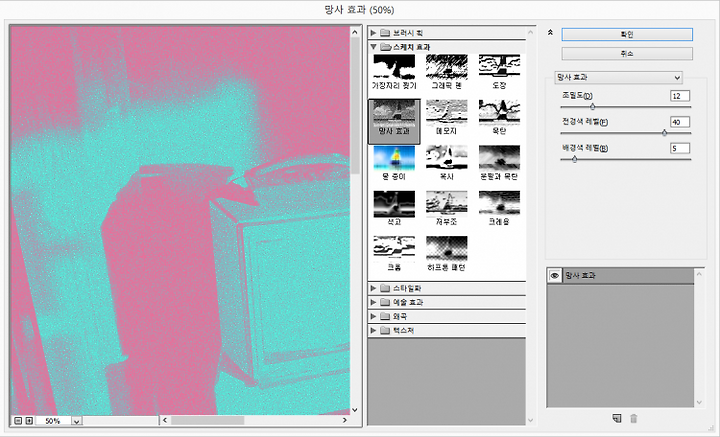Toggle eye visibility of 망사 효과 effect layer

point(554,275)
